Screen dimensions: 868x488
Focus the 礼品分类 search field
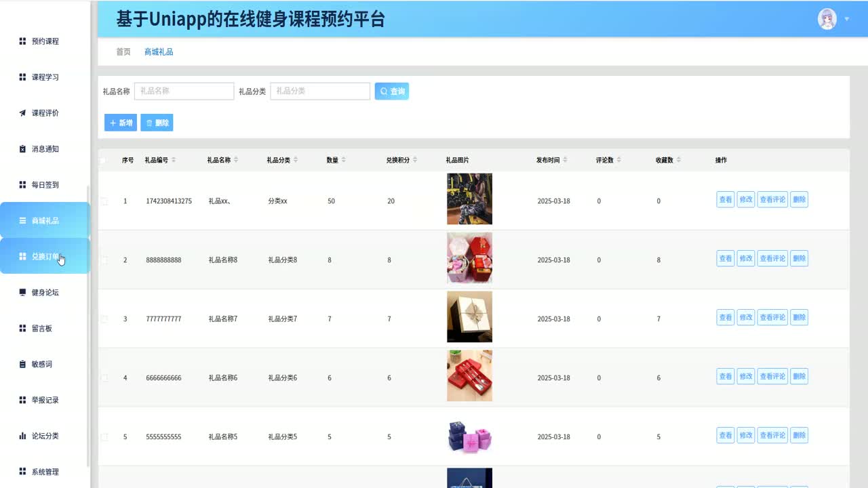[320, 91]
